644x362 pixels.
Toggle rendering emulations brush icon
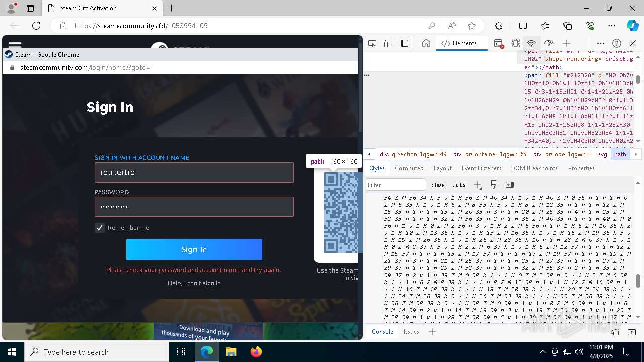pyautogui.click(x=494, y=185)
